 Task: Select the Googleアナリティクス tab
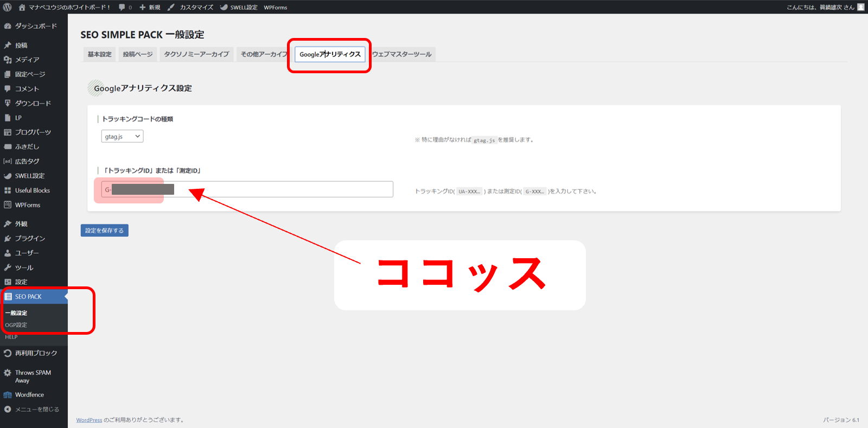(x=330, y=54)
